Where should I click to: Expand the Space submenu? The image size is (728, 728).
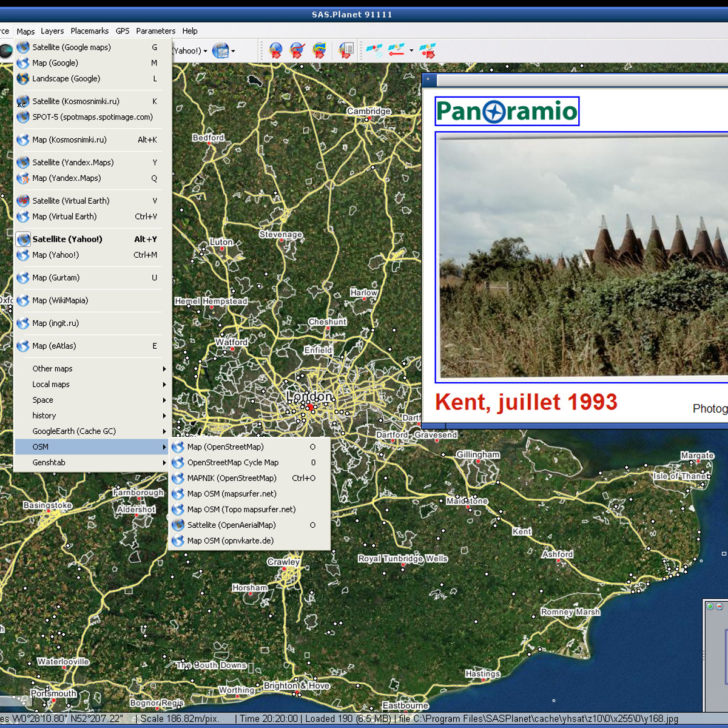pos(93,400)
